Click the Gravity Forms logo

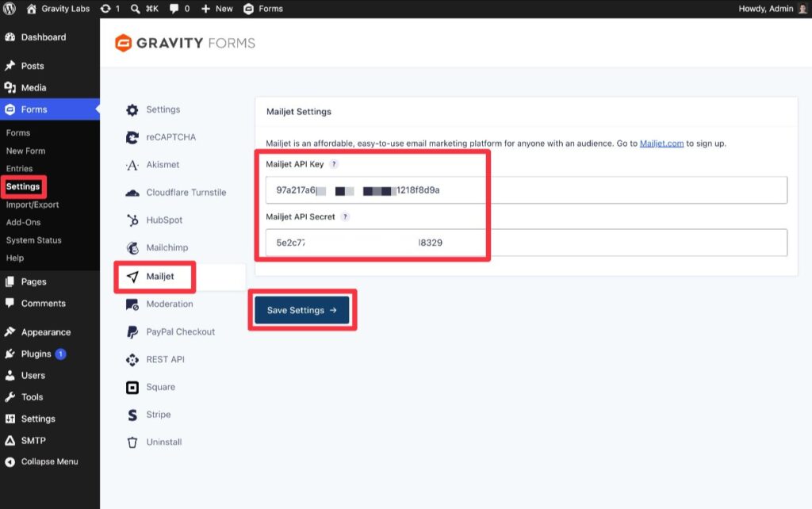(185, 43)
